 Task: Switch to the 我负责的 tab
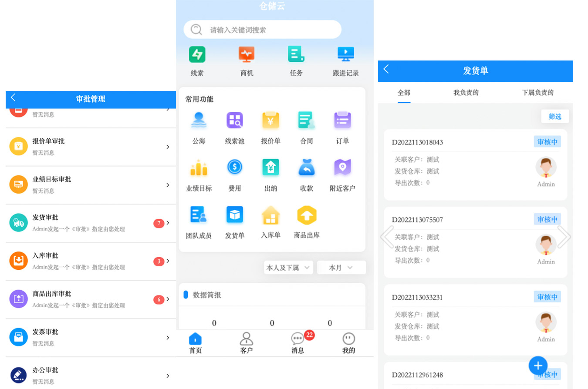click(466, 93)
